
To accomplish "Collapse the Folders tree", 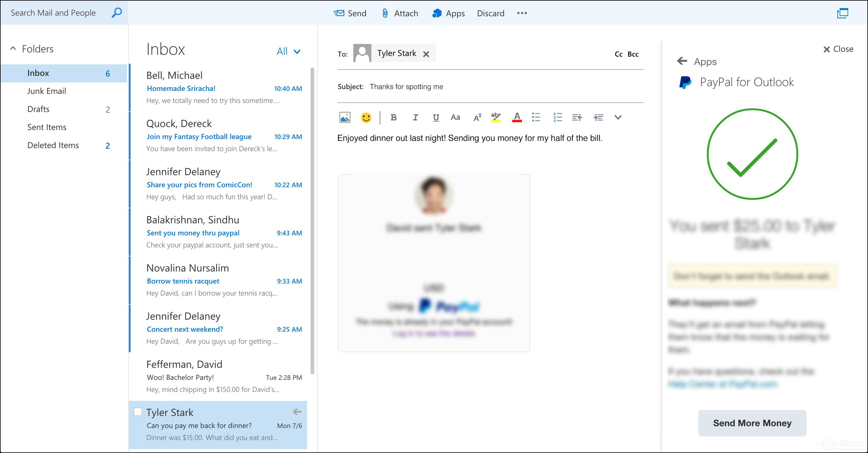I will (13, 48).
